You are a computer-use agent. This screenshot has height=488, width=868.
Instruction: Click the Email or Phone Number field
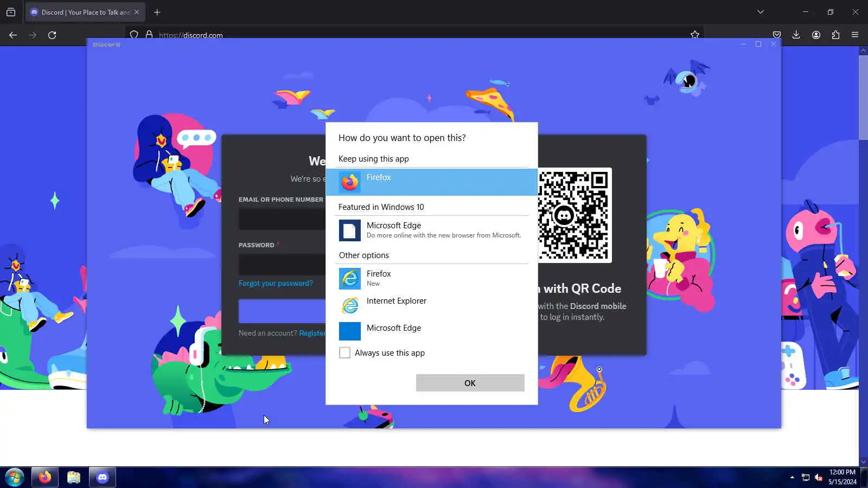coord(282,219)
